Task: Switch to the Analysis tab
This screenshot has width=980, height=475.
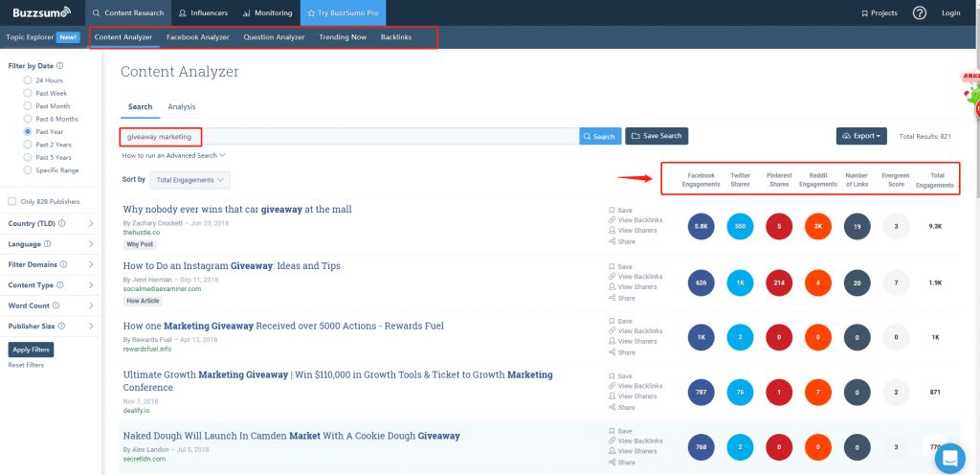Action: (182, 107)
